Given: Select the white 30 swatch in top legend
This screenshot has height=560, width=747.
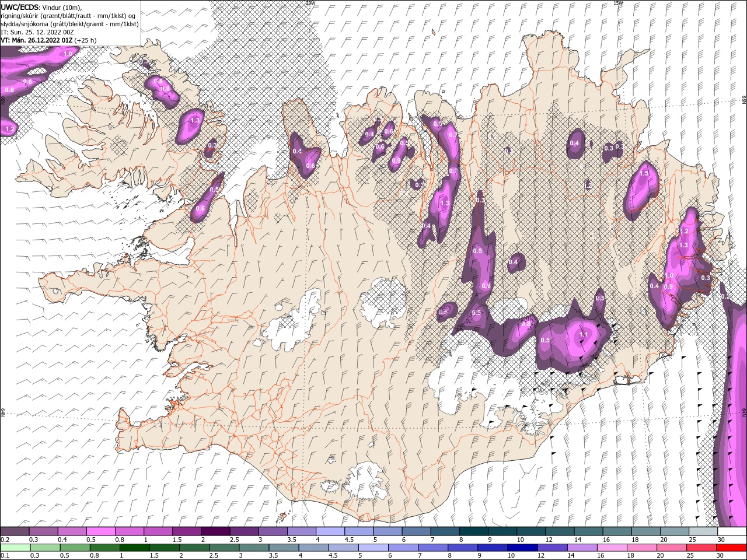Looking at the screenshot, I should [x=732, y=531].
